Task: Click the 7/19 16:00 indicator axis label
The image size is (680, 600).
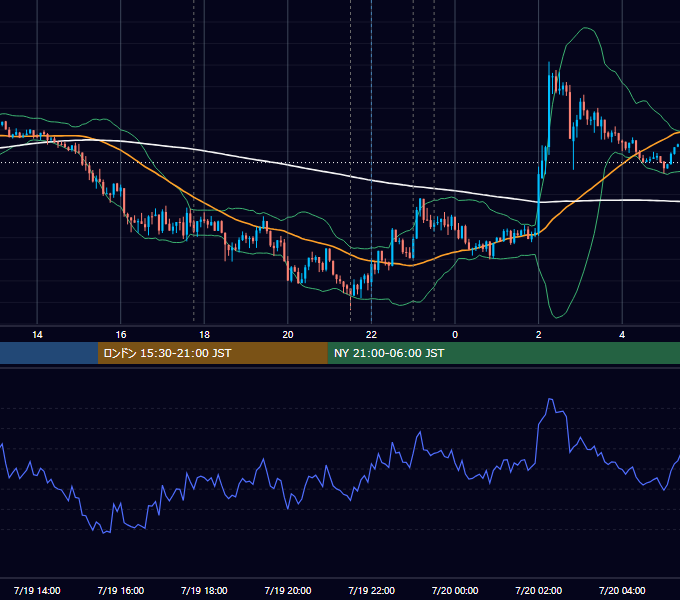Action: point(121,590)
